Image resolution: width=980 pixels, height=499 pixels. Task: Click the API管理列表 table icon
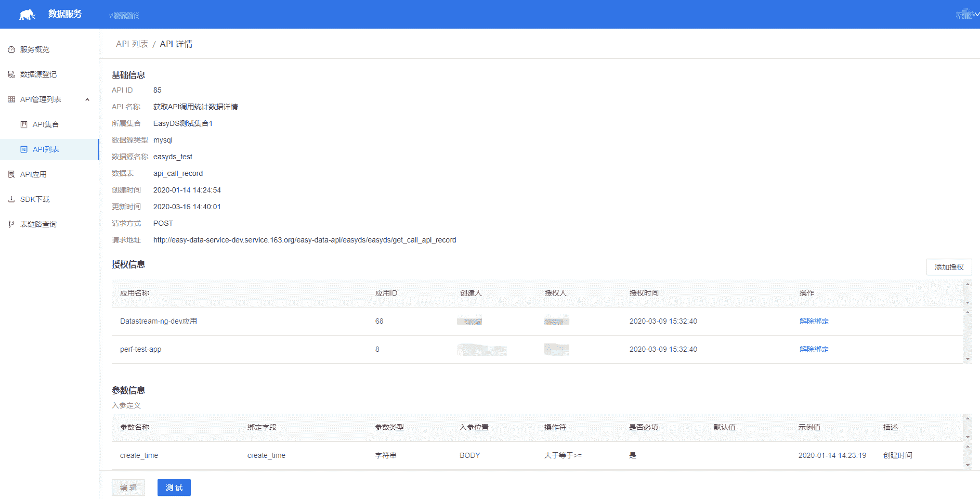11,99
